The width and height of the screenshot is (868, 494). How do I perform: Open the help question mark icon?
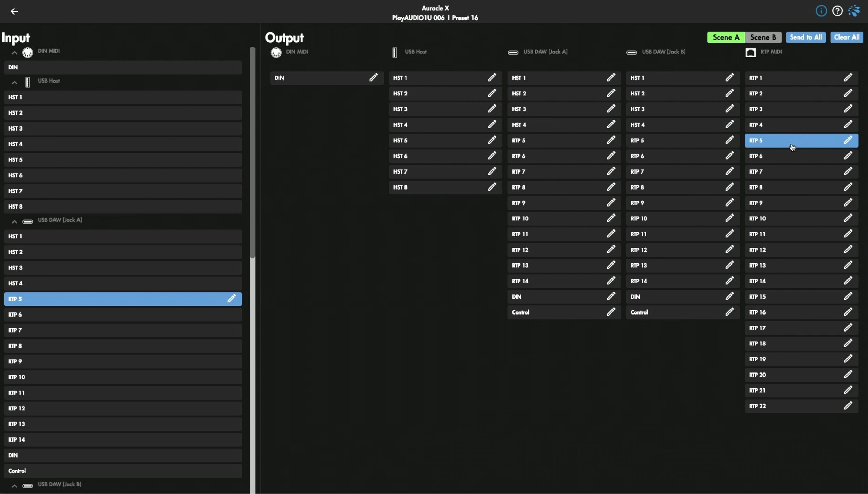coord(837,11)
